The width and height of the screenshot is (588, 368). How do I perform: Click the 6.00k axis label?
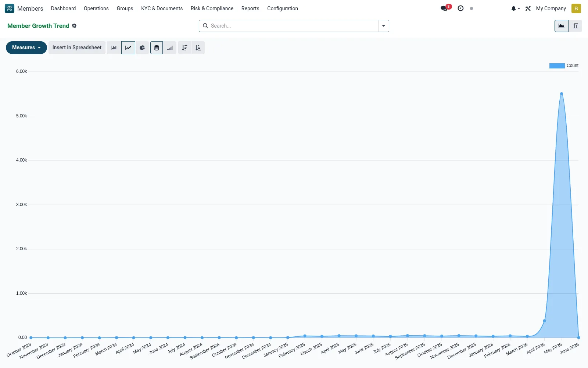[x=21, y=71]
